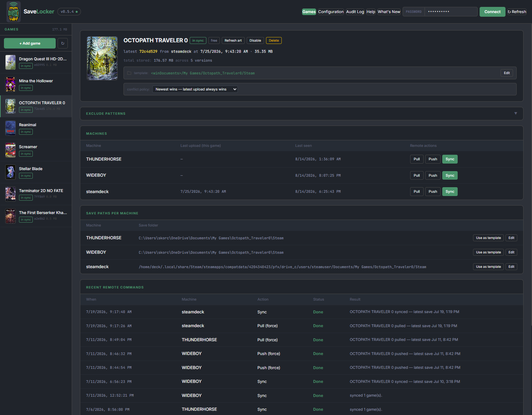The height and width of the screenshot is (415, 532).
Task: Select Reanimal game name in sidebar
Action: point(28,125)
